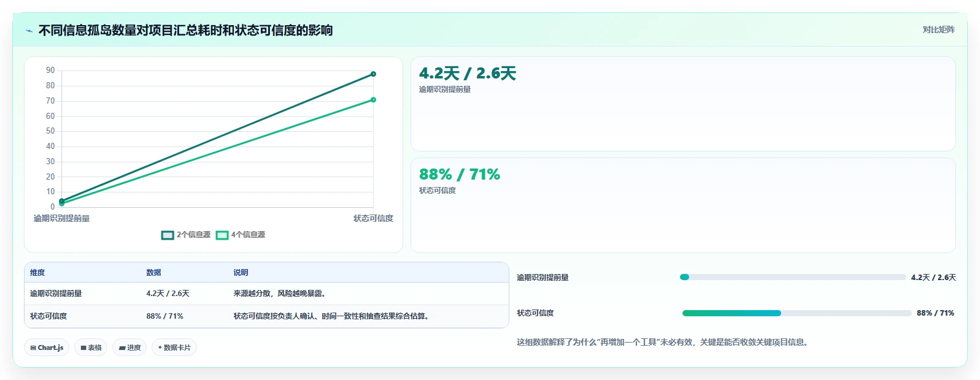
Task: Click the Chart.js tag label
Action: coord(50,348)
